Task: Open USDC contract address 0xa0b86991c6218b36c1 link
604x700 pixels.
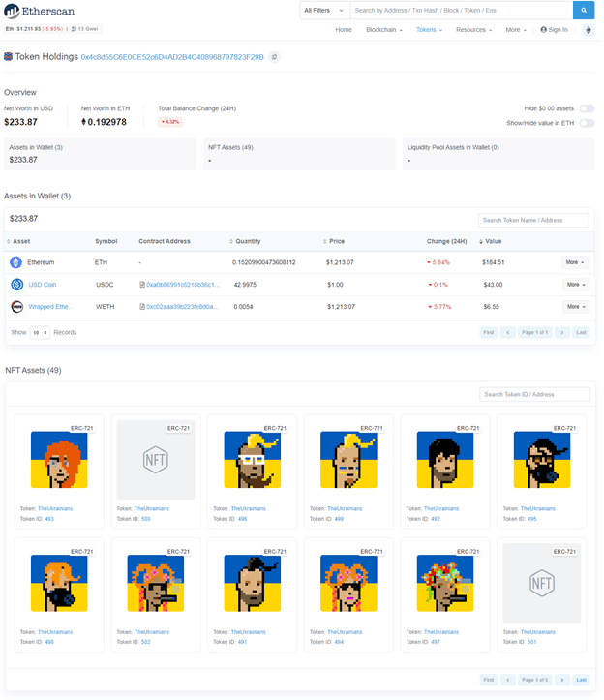Action: pos(184,286)
